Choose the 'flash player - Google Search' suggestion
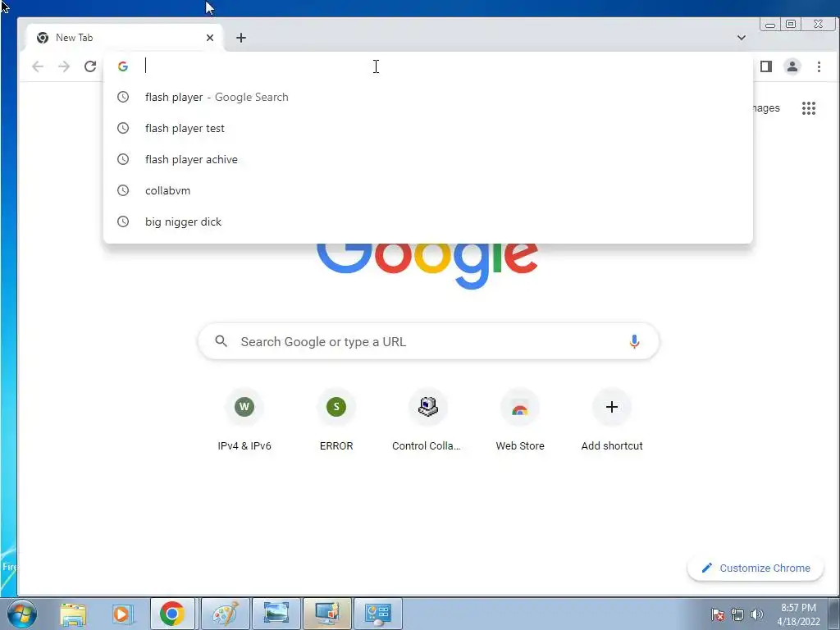Screen dimensions: 840x630 [428, 97]
